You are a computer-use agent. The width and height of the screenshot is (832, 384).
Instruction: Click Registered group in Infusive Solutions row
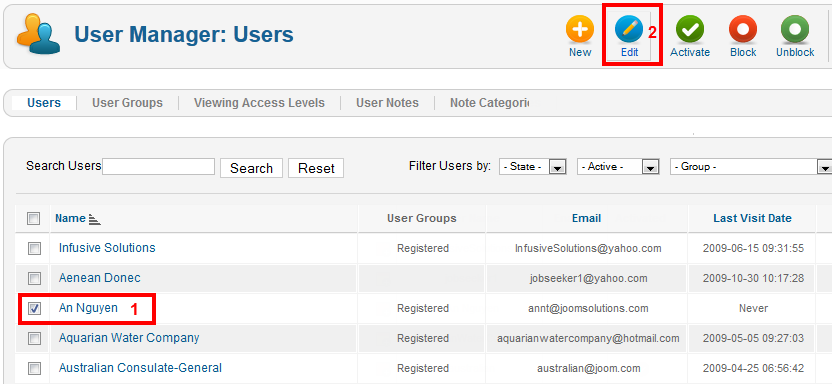(423, 248)
